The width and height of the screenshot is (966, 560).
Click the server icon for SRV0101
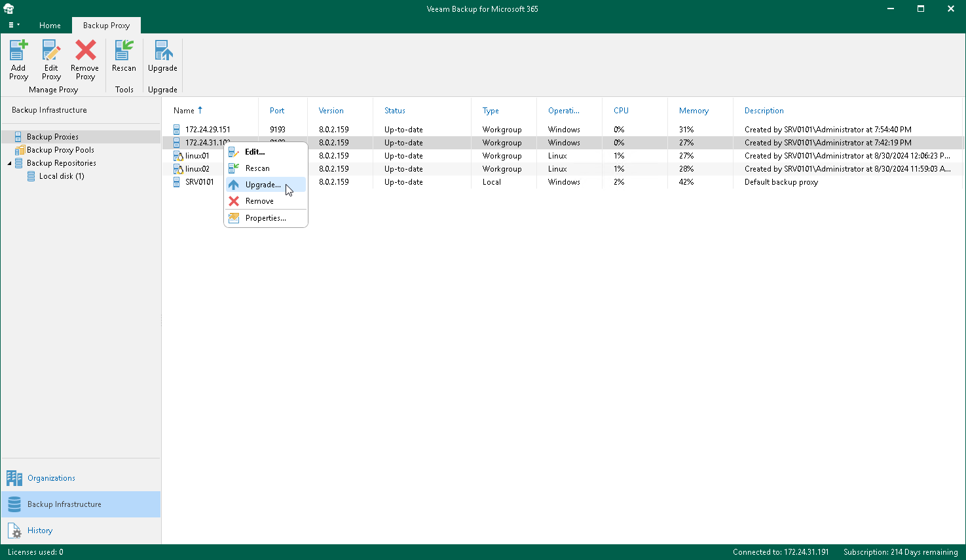point(177,182)
